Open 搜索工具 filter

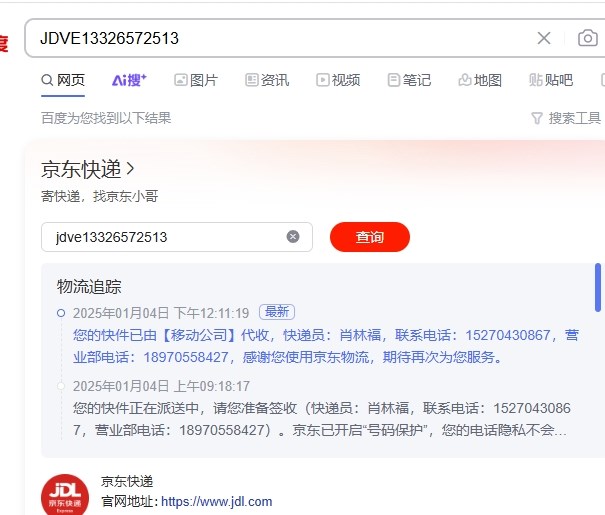click(x=566, y=118)
